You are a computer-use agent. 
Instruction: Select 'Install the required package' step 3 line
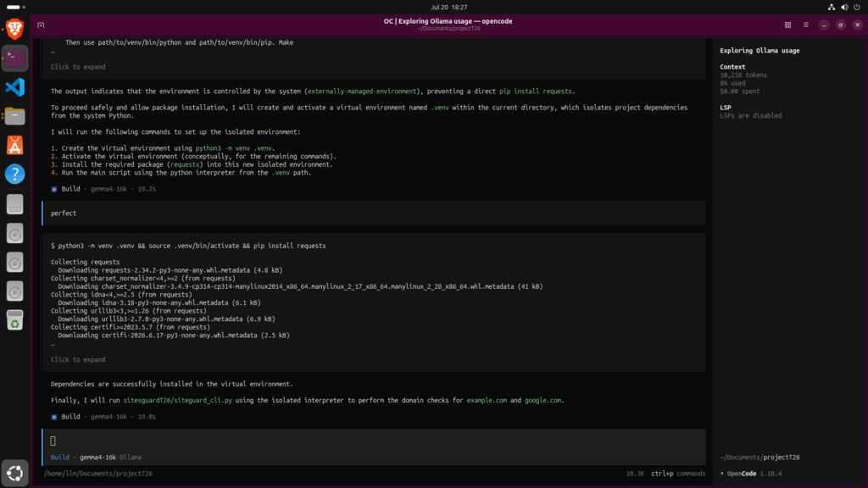pyautogui.click(x=192, y=164)
